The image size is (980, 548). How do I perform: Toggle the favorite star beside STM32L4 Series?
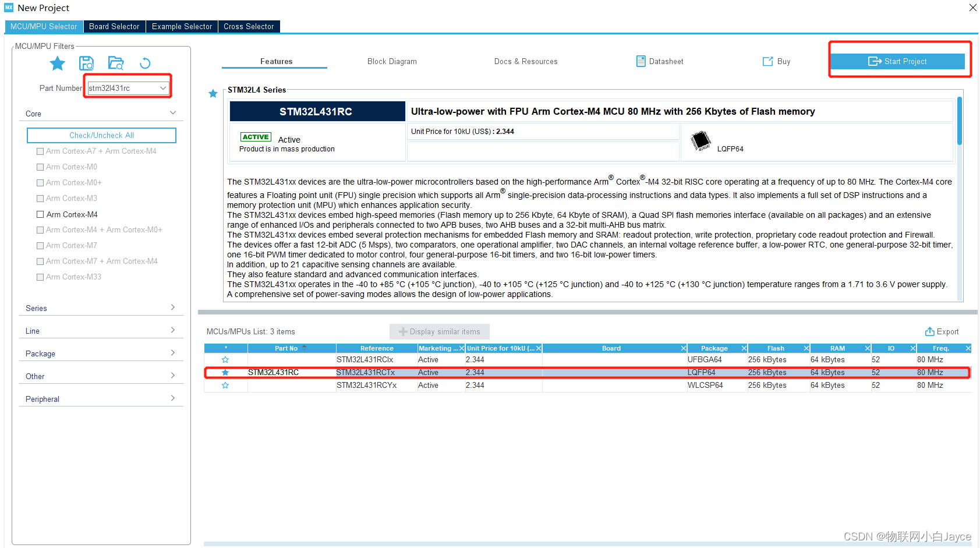tap(213, 94)
